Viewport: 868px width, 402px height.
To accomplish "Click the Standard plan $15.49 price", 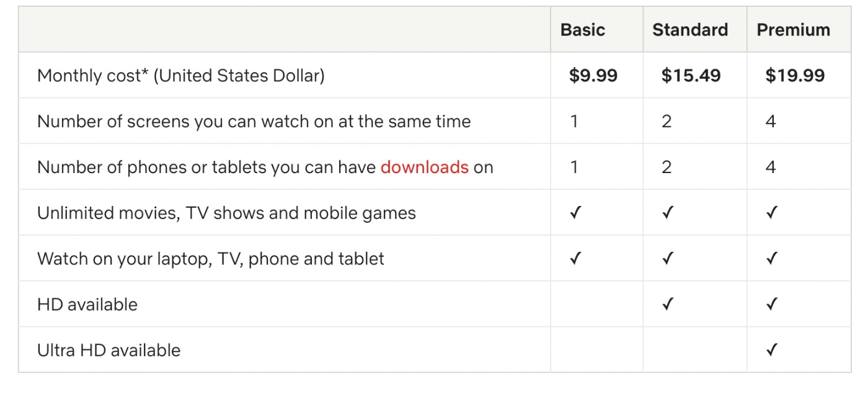I will point(691,76).
